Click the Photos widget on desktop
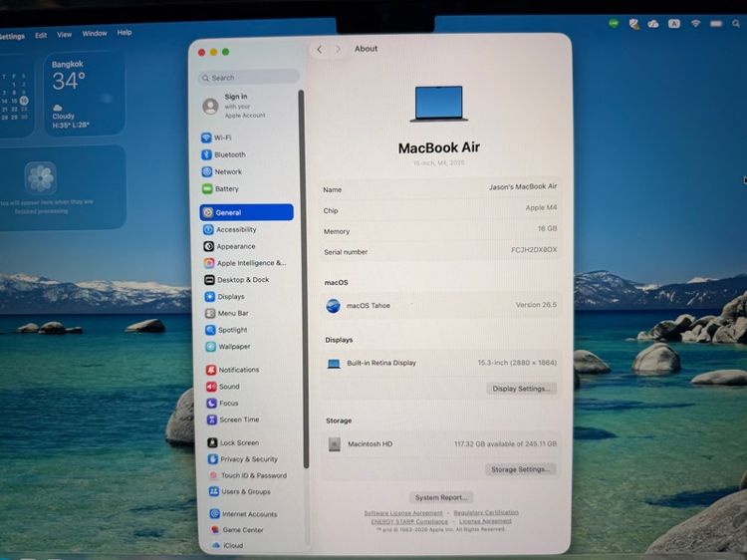Viewport: 747px width, 560px height. click(63, 187)
